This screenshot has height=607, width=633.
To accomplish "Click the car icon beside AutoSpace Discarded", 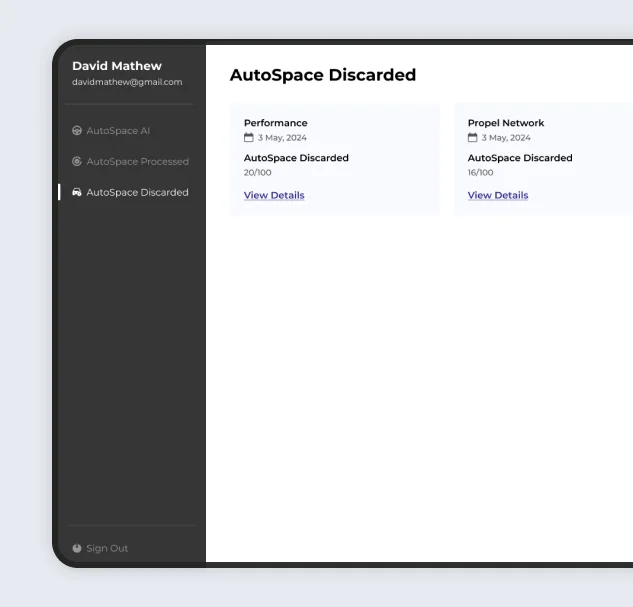I will 77,193.
